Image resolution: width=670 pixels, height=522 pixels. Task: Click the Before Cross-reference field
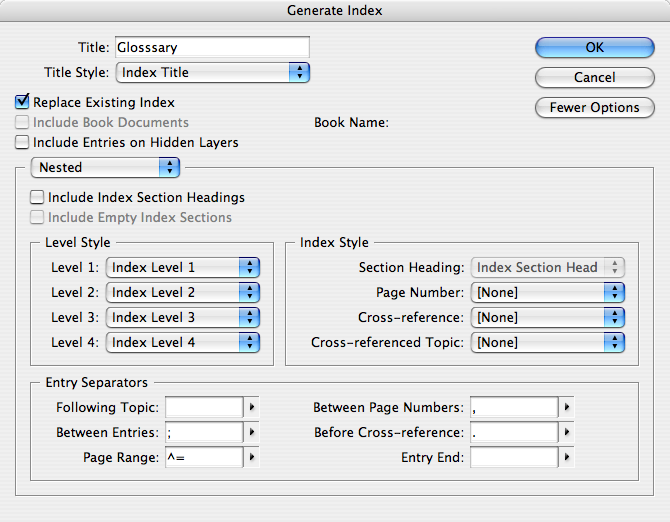point(514,432)
